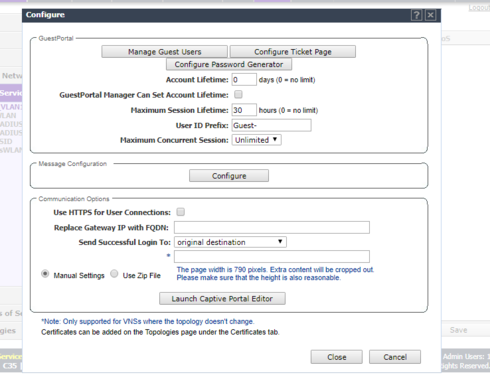The height and width of the screenshot is (381, 490).
Task: Open Configure Password Generator
Action: [x=229, y=64]
